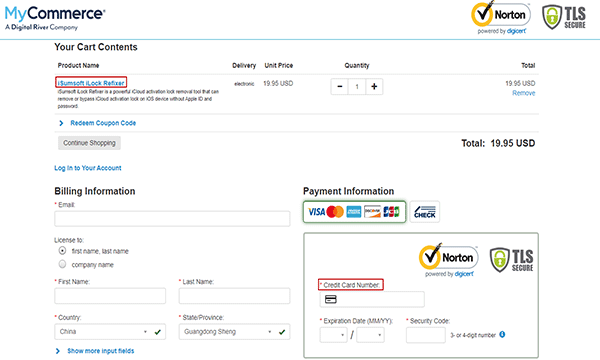600x360 pixels.
Task: Click the Norton seal inside the payment box
Action: point(448,260)
